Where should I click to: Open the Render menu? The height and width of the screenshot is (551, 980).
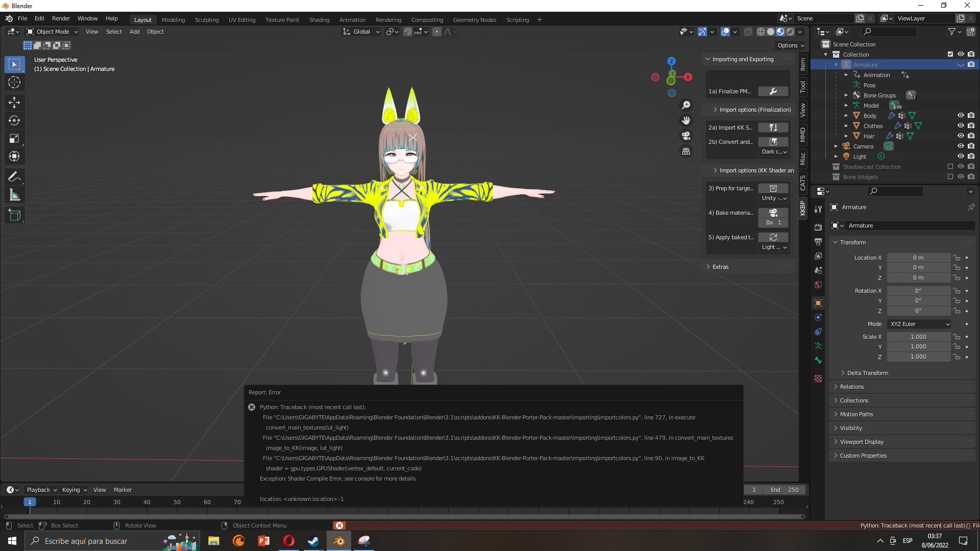tap(61, 18)
